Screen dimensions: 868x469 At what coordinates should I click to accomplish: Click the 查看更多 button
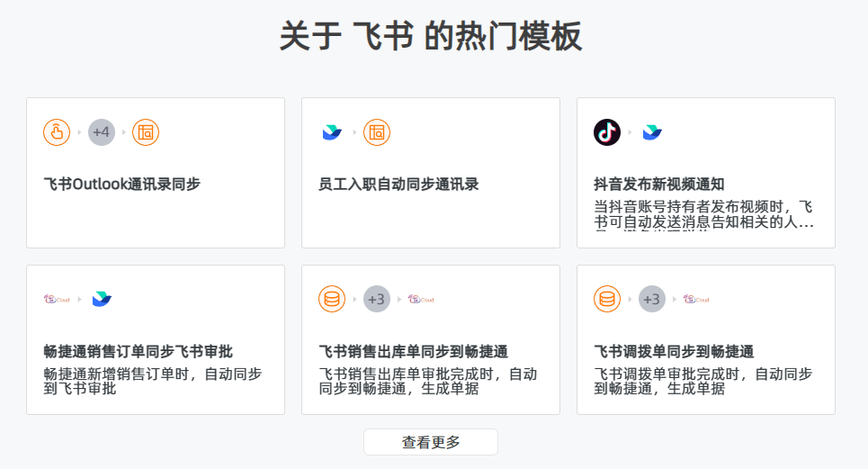[x=431, y=442]
